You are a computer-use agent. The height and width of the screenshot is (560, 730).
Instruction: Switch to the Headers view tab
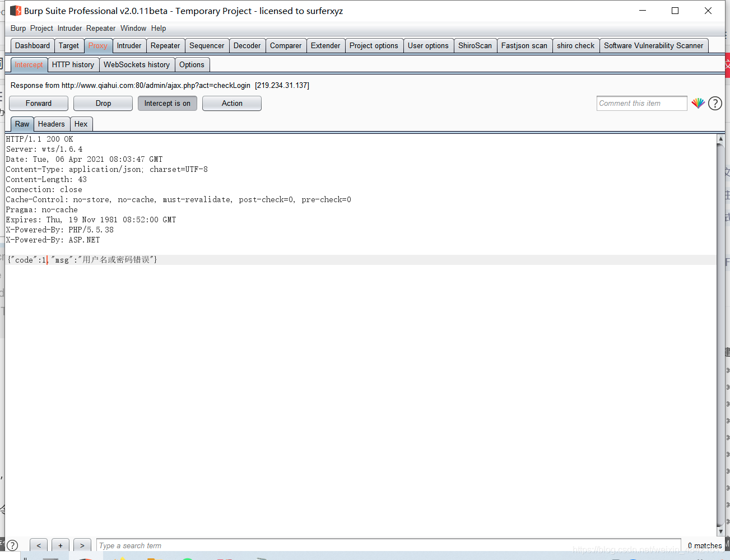[52, 124]
